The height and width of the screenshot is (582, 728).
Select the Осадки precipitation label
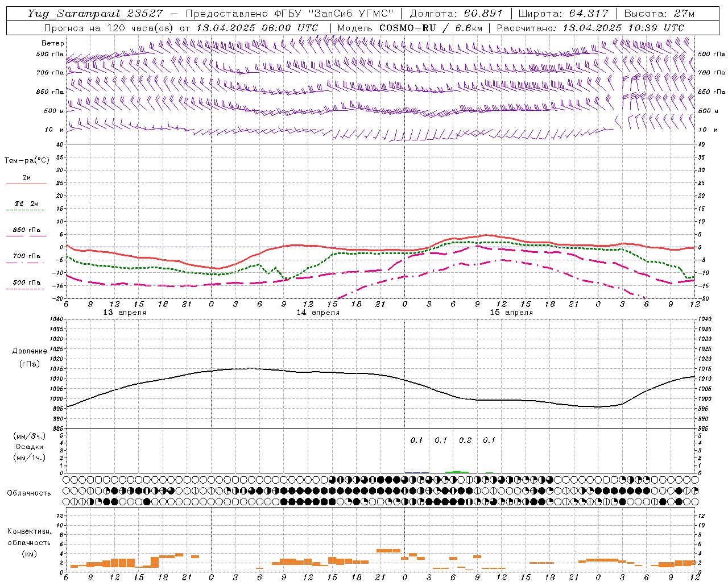(30, 447)
